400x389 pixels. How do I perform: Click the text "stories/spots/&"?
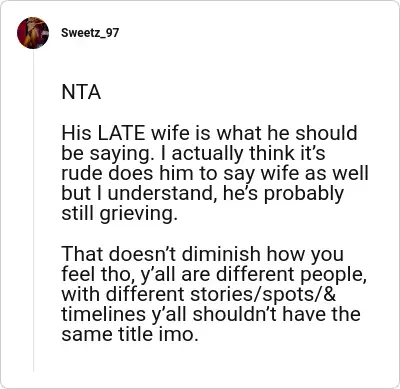263,294
